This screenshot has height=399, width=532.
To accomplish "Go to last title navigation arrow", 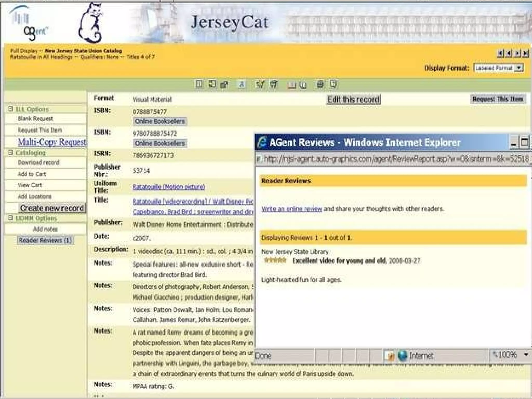I will pos(526,54).
